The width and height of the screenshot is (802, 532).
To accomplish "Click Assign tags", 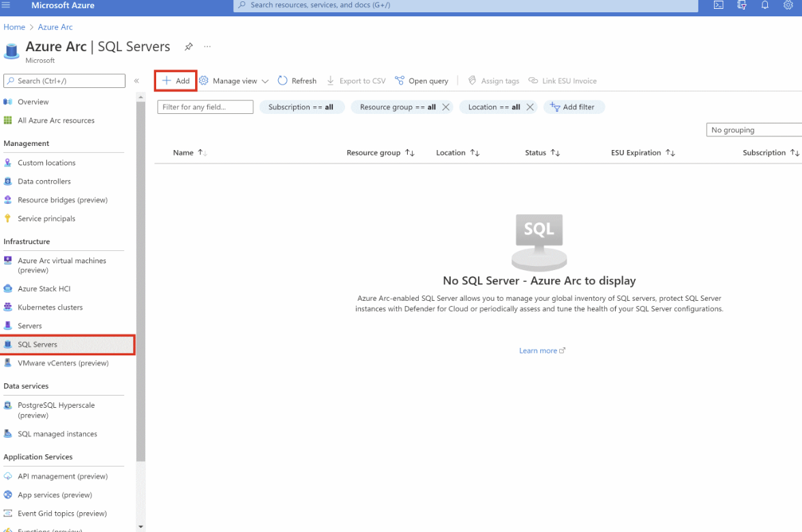I will pyautogui.click(x=494, y=80).
